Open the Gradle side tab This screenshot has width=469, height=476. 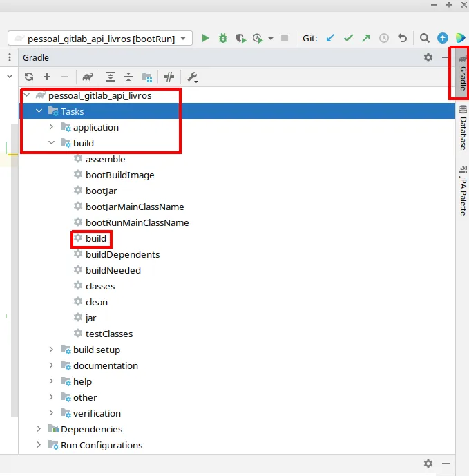coord(462,73)
